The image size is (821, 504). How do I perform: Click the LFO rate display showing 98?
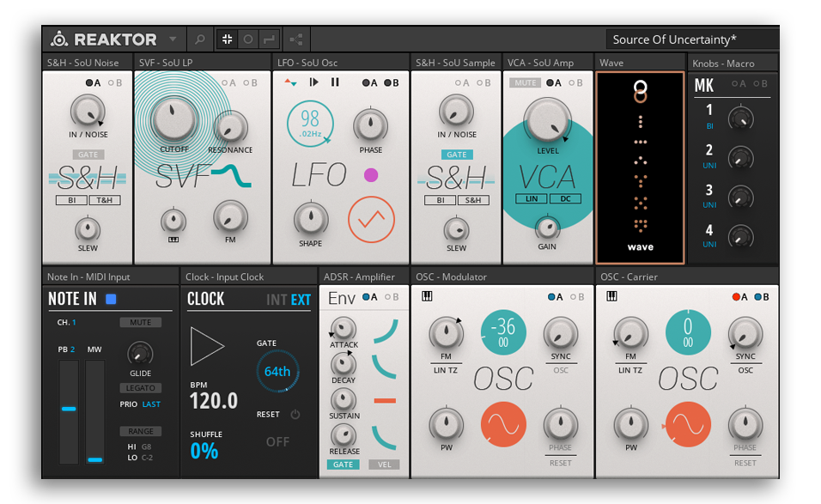[x=310, y=124]
